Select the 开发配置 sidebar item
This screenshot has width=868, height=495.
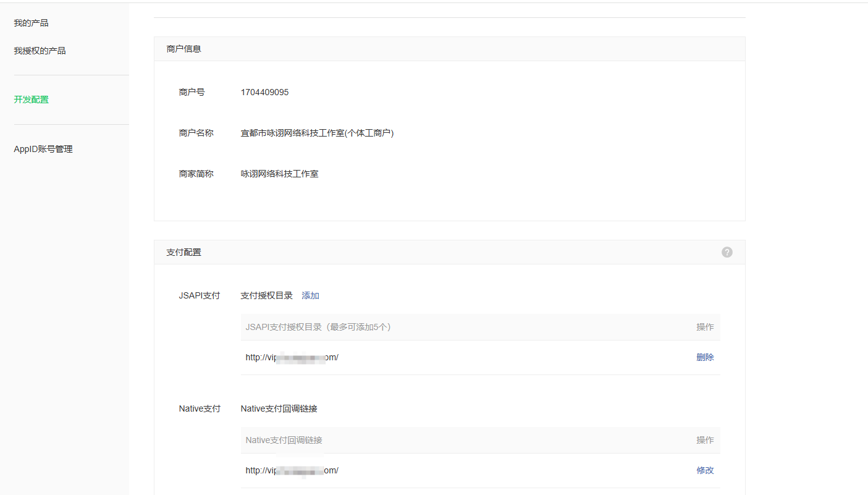click(31, 99)
